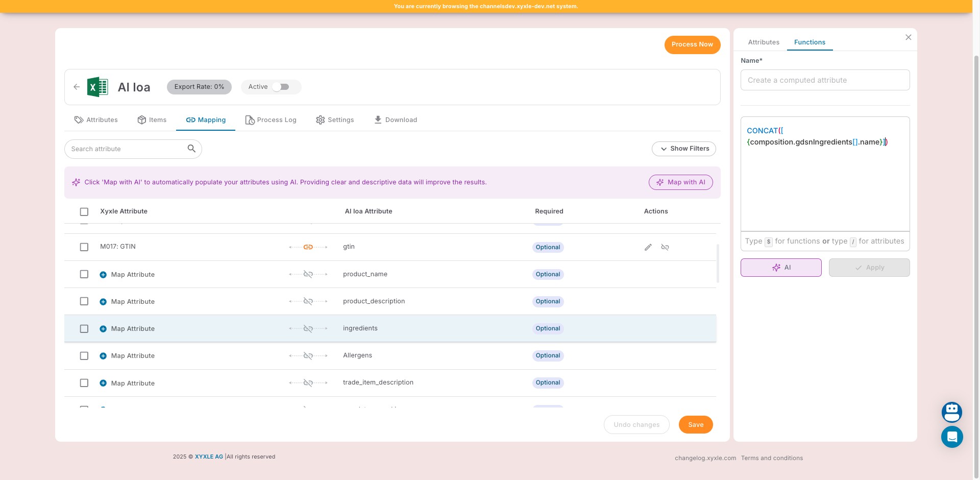Click the plus icon to map the ingredients attribute
980x480 pixels.
tap(104, 328)
